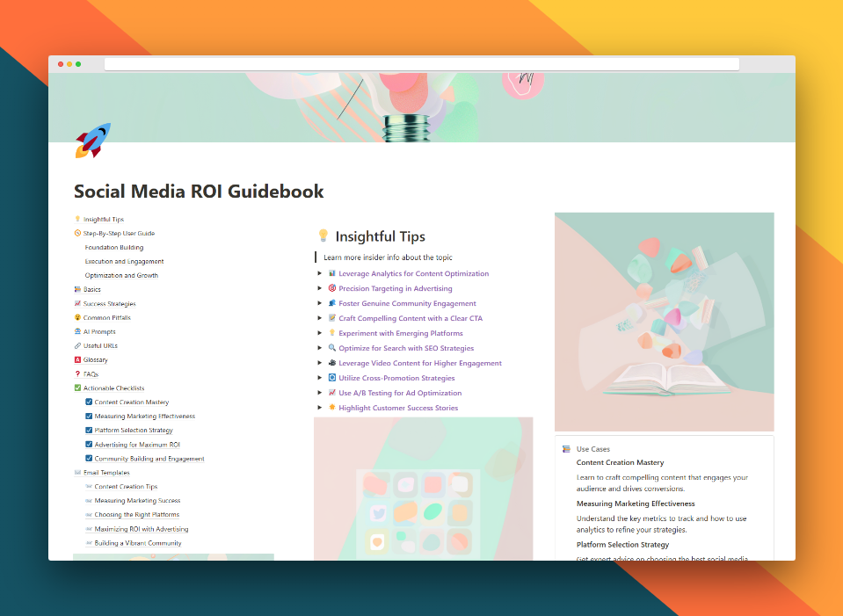
Task: Jump to the Common Pitfalls section
Action: pyautogui.click(x=106, y=318)
